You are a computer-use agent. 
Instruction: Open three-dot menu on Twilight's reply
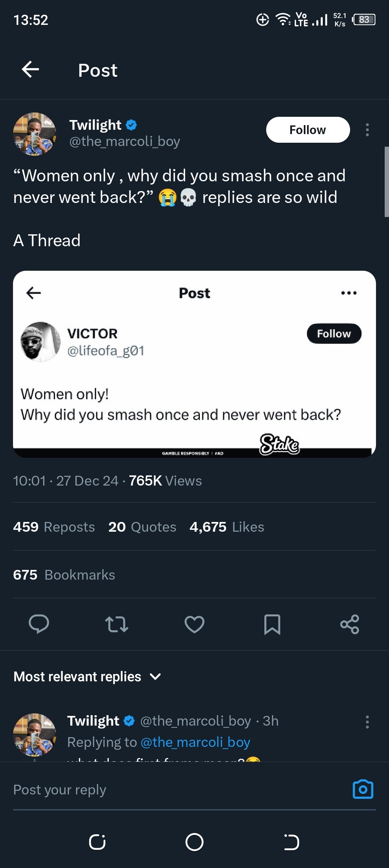(367, 722)
